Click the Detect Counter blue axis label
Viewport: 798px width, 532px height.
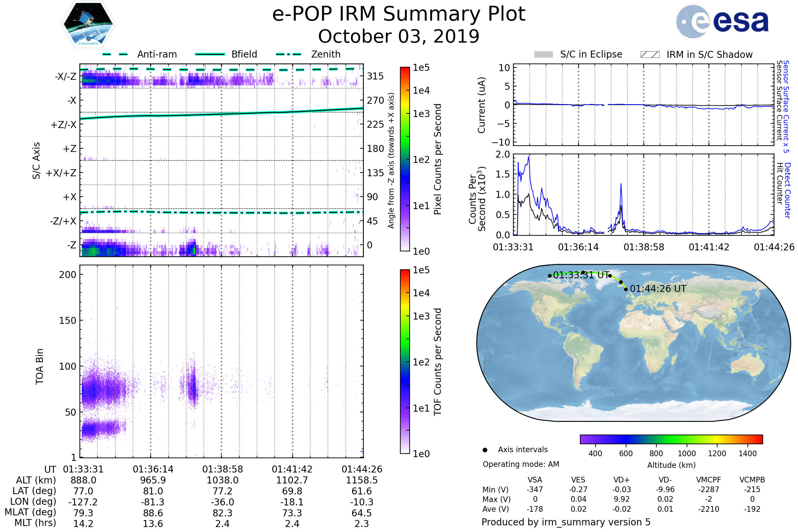788,190
